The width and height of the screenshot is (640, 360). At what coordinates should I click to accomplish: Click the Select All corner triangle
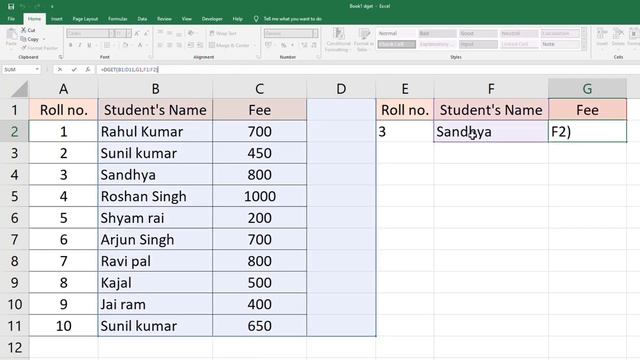20,89
